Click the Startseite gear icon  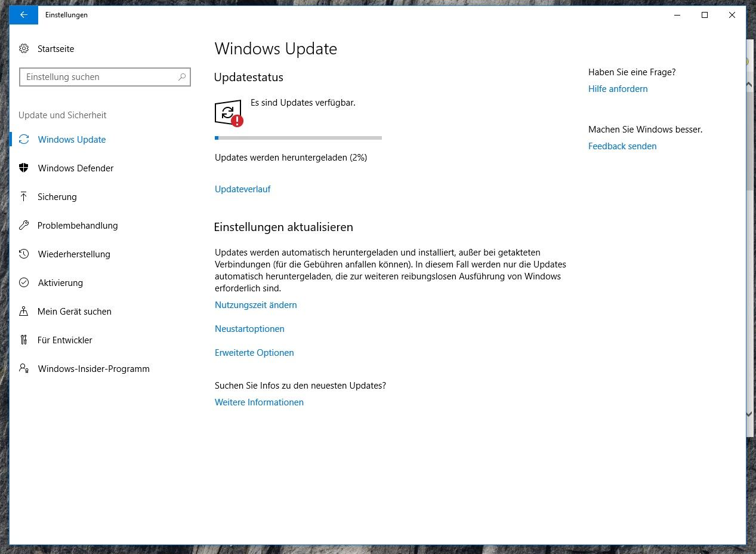click(x=24, y=48)
